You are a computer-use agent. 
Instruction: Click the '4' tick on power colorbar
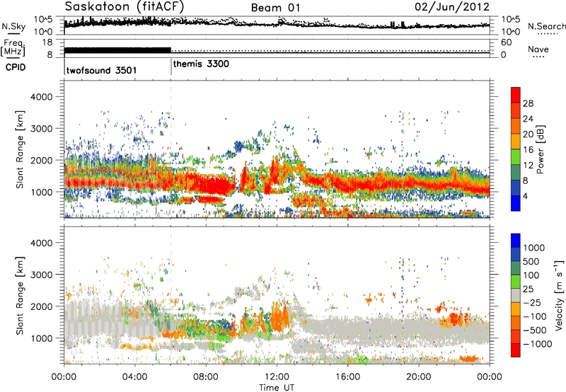(x=526, y=196)
